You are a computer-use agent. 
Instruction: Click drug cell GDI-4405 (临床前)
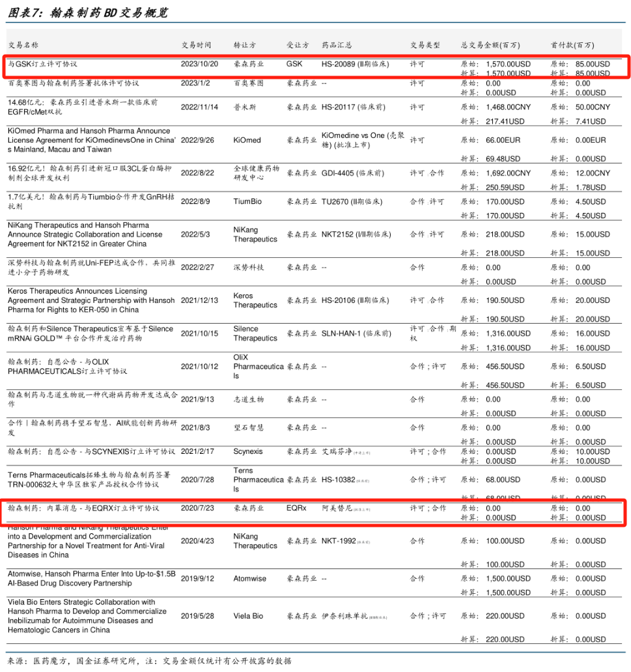[353, 173]
